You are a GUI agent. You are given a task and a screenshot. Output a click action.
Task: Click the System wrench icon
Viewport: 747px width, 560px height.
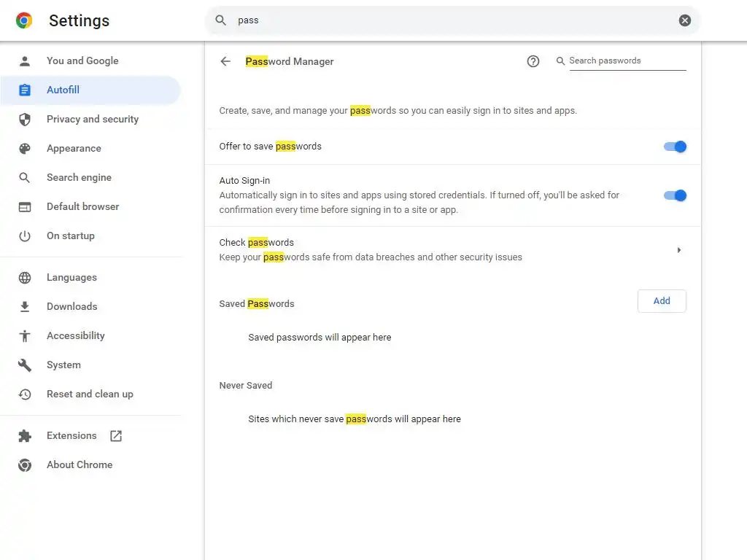[25, 365]
